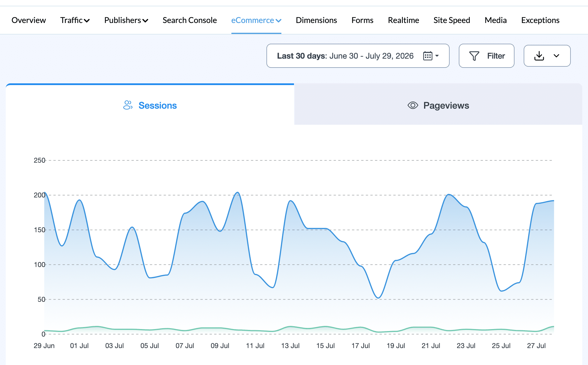Image resolution: width=588 pixels, height=365 pixels.
Task: Expand the Traffic dropdown chevron
Action: tap(87, 21)
